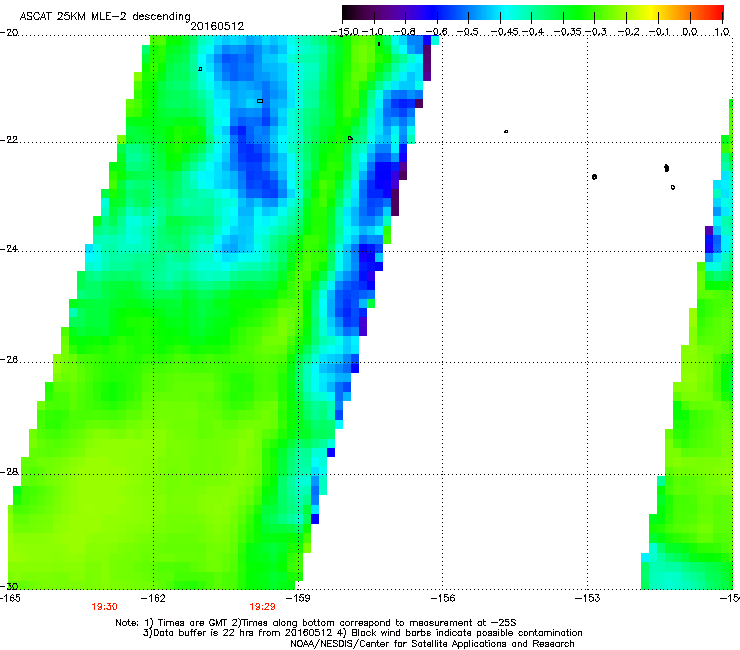Image resolution: width=740 pixels, height=650 pixels.
Task: Click the -165 longitude axis label
Action: coord(10,598)
